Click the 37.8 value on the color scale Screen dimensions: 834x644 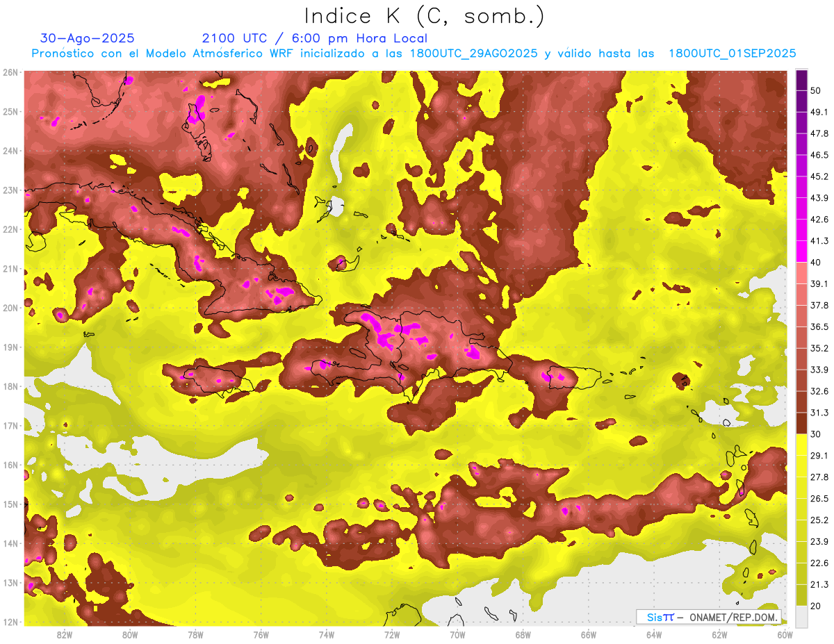819,305
